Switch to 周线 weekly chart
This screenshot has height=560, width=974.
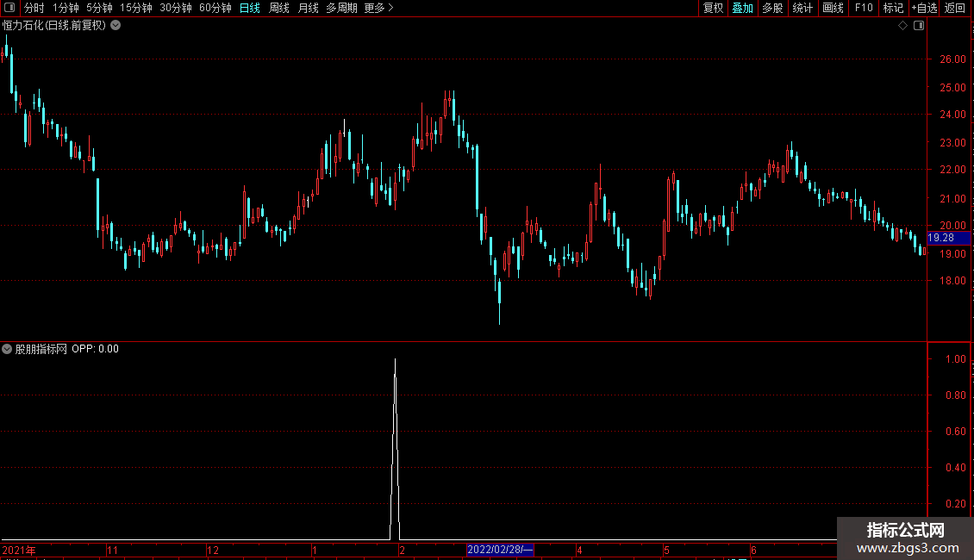pos(279,8)
